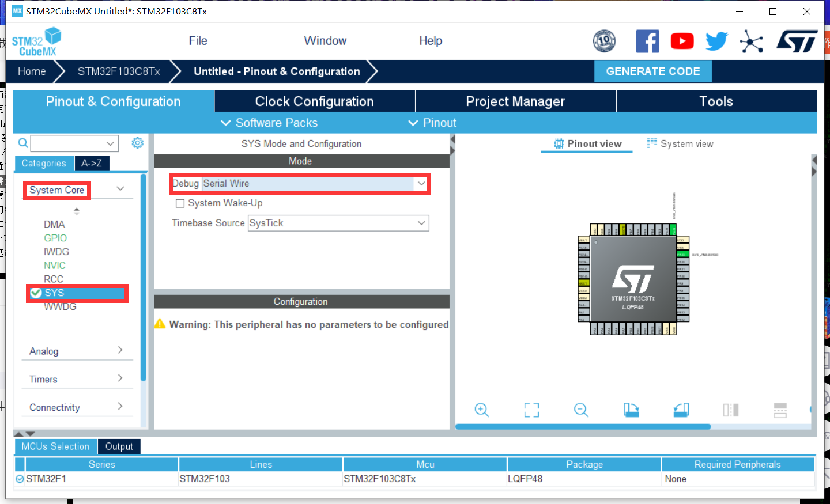Image resolution: width=830 pixels, height=504 pixels.
Task: Select DMA in System Core
Action: pos(54,224)
